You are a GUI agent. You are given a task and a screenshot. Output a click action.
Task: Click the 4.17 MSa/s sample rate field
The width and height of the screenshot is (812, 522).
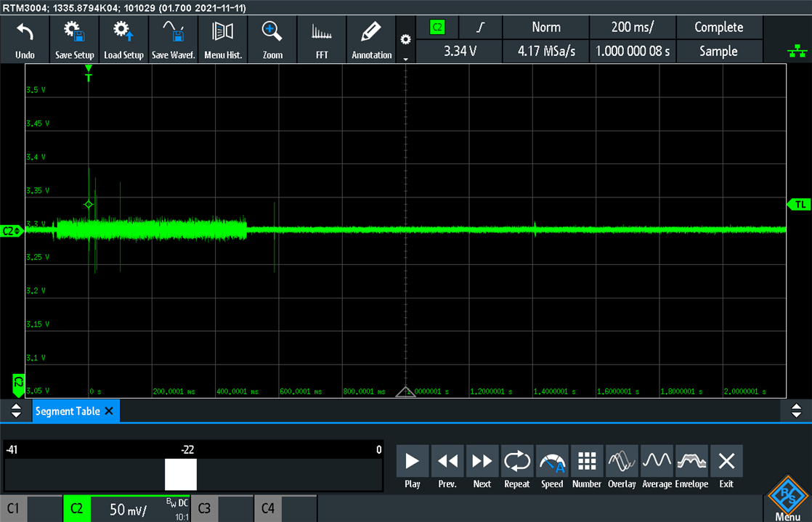tap(546, 52)
